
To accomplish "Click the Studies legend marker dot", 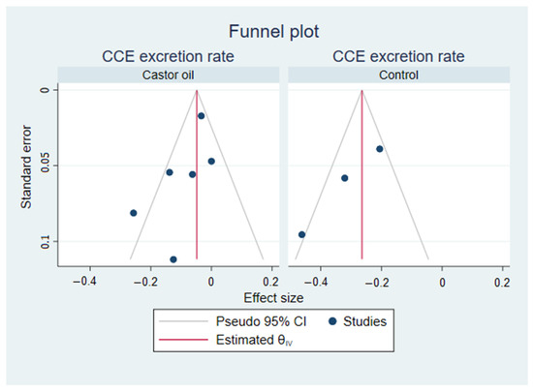I will pos(332,321).
